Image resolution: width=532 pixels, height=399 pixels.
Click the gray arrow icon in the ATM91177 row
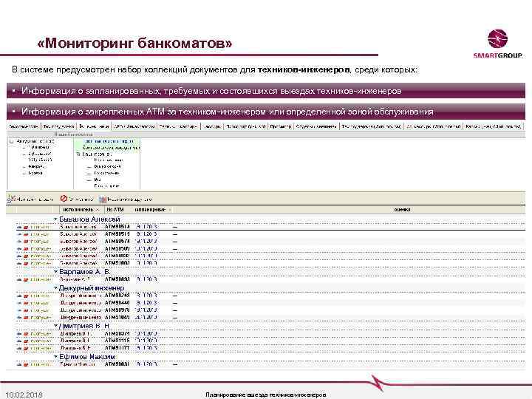click(x=19, y=349)
